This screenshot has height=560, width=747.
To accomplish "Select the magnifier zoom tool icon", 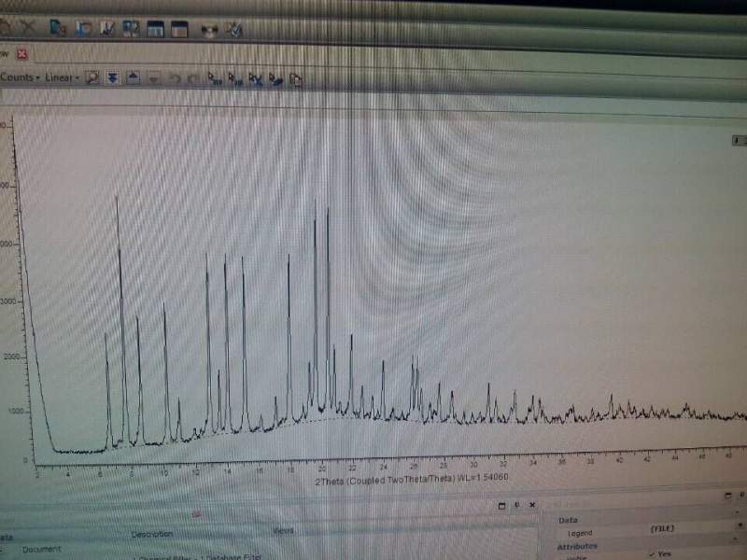I will 92,77.
